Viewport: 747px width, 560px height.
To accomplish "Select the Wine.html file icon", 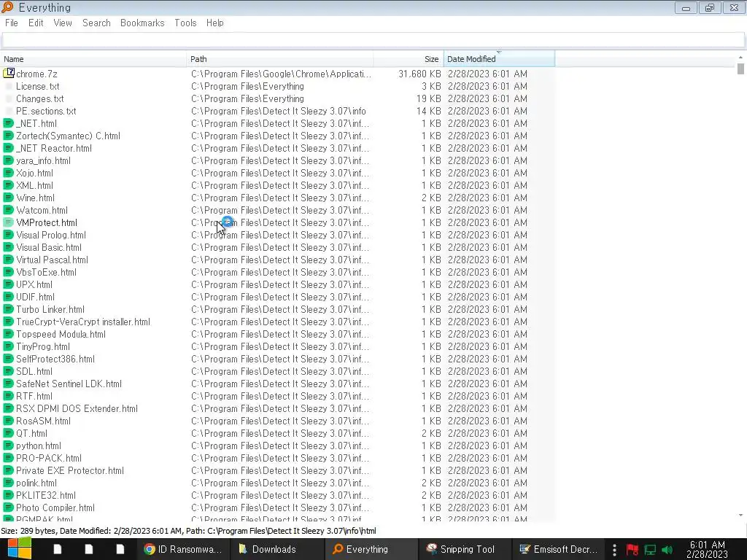I will [x=9, y=198].
